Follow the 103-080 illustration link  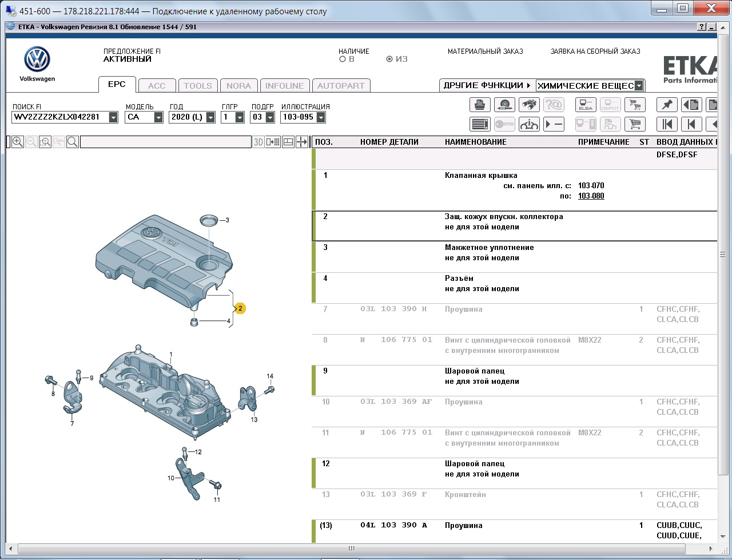click(x=591, y=196)
